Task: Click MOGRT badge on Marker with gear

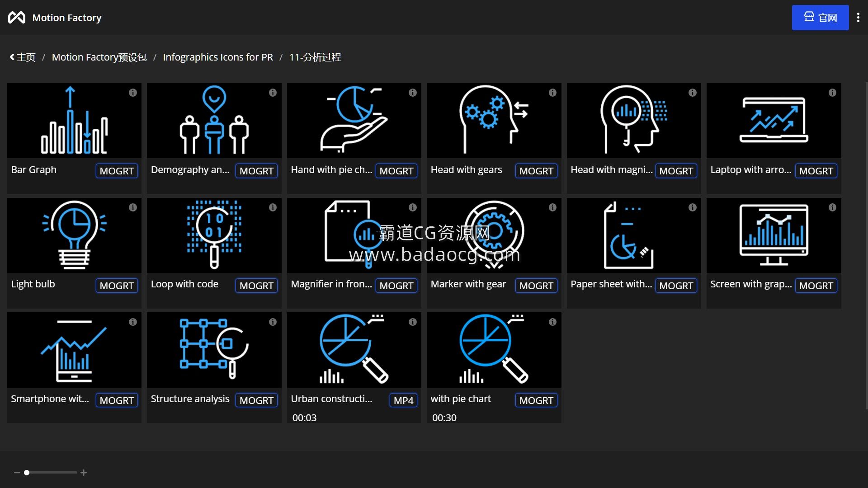Action: pos(536,286)
